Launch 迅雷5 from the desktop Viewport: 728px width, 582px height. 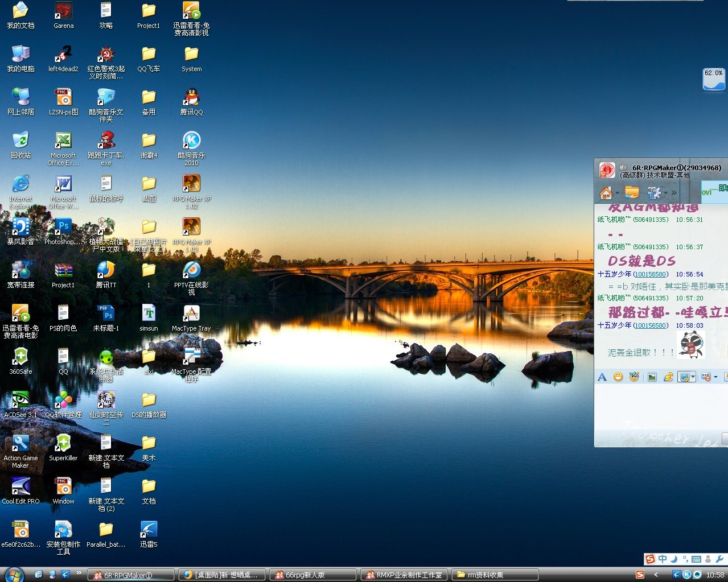click(x=149, y=534)
